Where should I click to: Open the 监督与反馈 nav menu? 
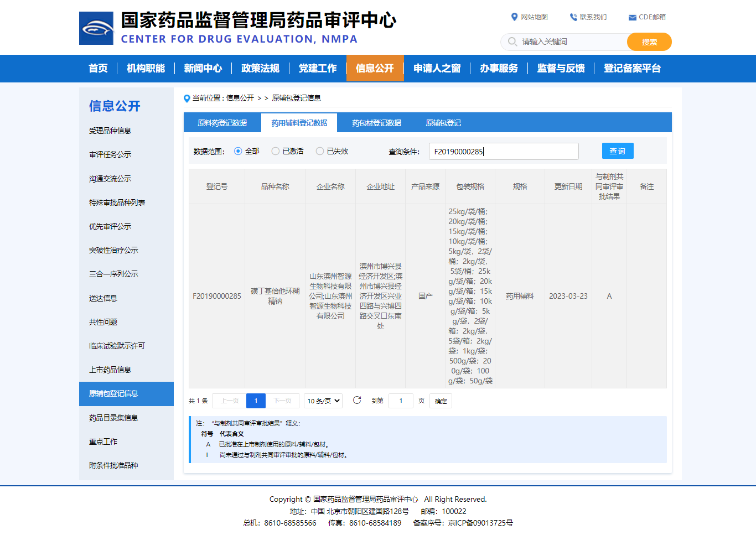click(x=561, y=68)
